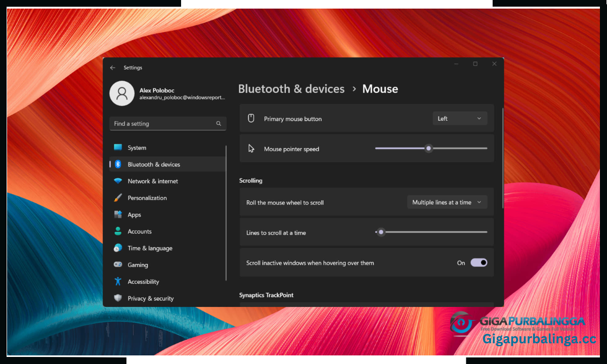Open Accounts settings category
607x364 pixels.
[167, 231]
